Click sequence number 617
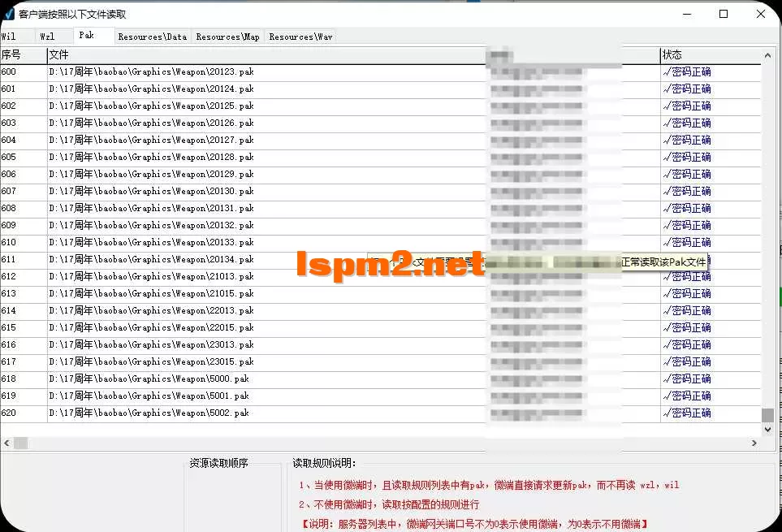 (x=8, y=361)
